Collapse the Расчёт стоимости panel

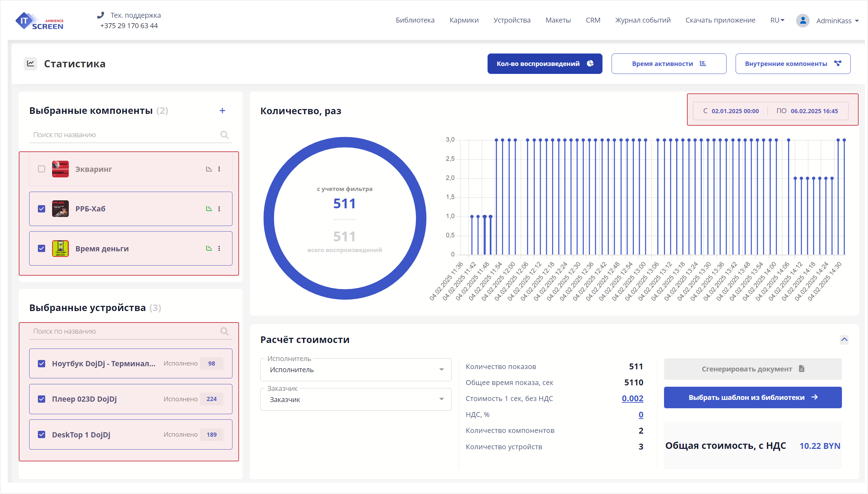pyautogui.click(x=844, y=340)
